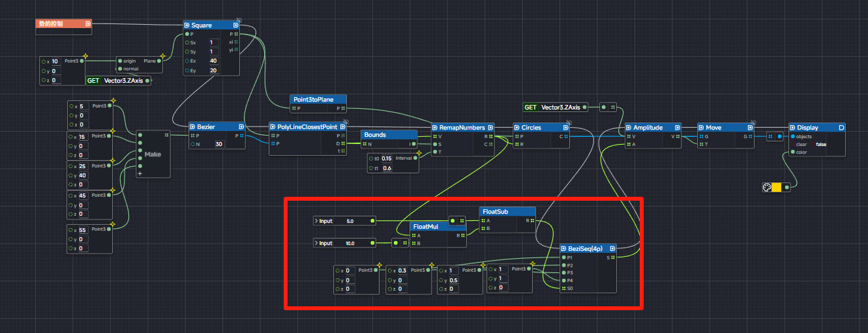Click the right flow port icon on BeziSeq(4p)

click(612, 248)
